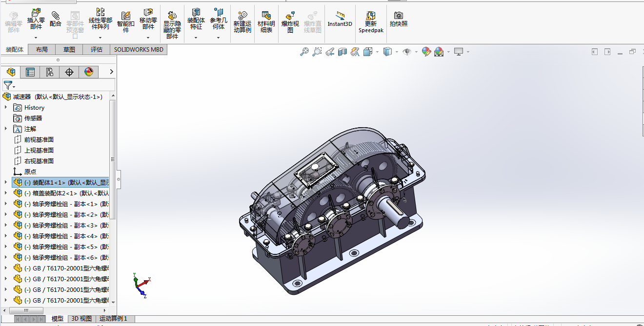
Task: Select the DisplayManager color ball tab
Action: [x=89, y=72]
